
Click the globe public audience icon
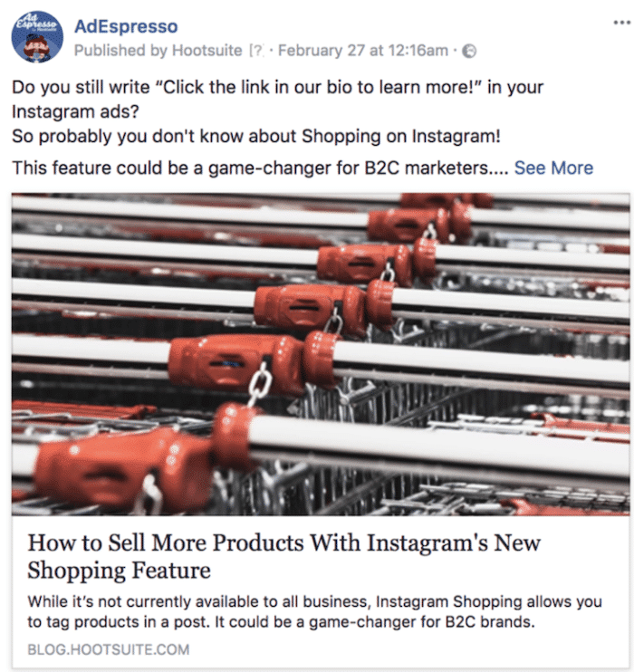click(470, 52)
